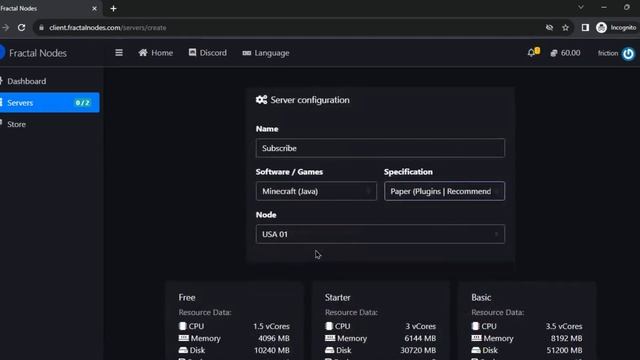This screenshot has height=360, width=640.
Task: Click the 0 / 2 servers count badge
Action: tap(82, 103)
